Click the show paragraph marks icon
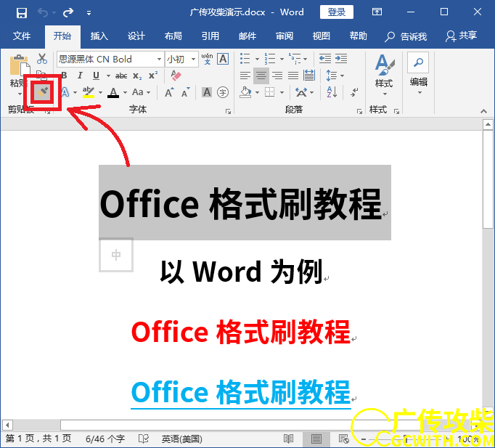The width and height of the screenshot is (495, 448). (x=354, y=92)
